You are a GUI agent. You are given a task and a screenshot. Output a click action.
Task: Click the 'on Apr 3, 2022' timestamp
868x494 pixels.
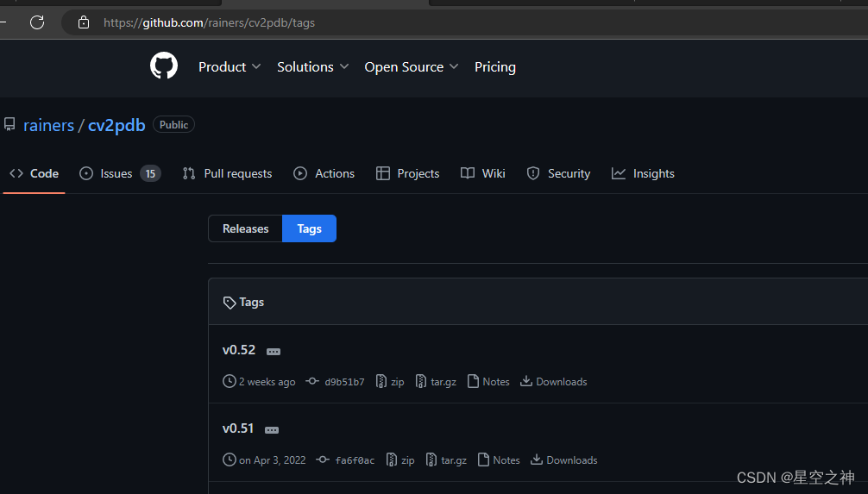tap(273, 460)
